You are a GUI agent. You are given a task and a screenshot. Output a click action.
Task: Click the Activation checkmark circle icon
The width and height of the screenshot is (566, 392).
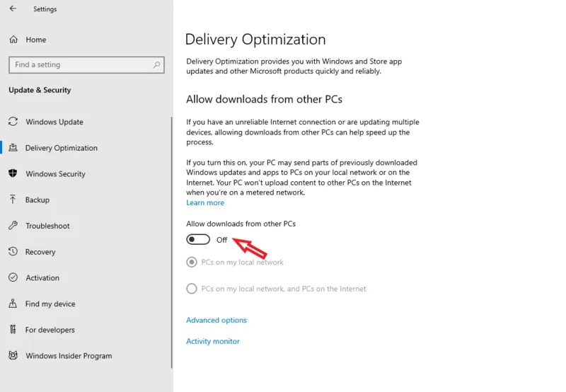pos(13,277)
